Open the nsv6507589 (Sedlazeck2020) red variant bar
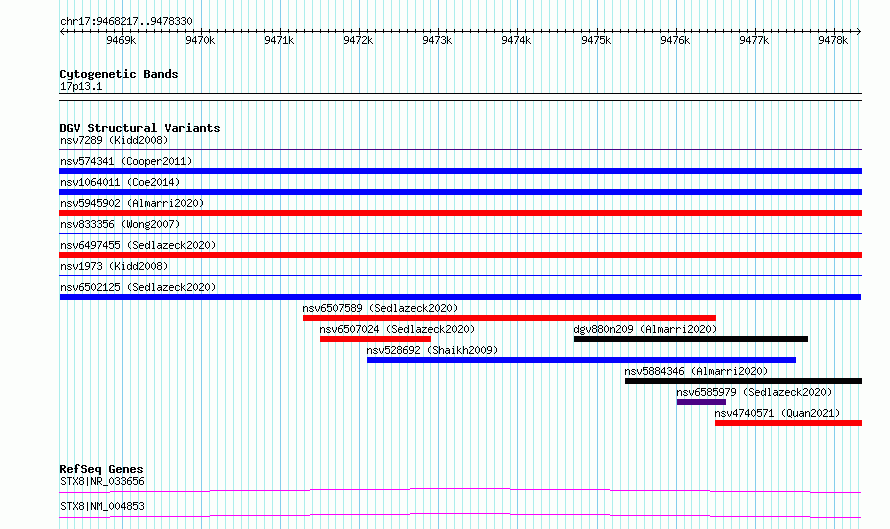This screenshot has width=890, height=529. point(509,318)
